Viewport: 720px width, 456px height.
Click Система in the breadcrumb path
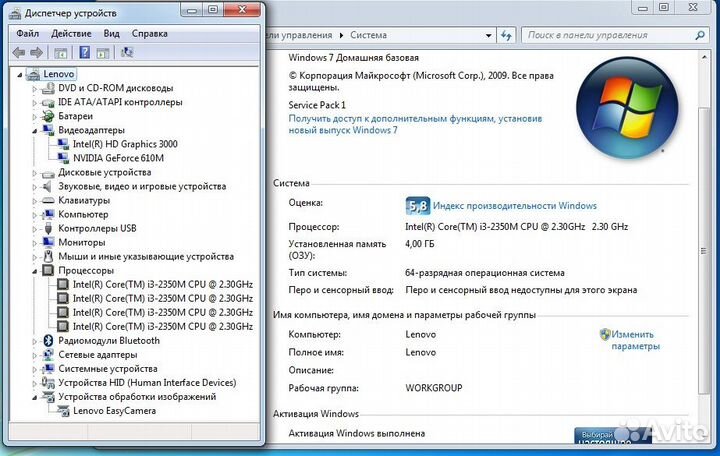coord(368,35)
